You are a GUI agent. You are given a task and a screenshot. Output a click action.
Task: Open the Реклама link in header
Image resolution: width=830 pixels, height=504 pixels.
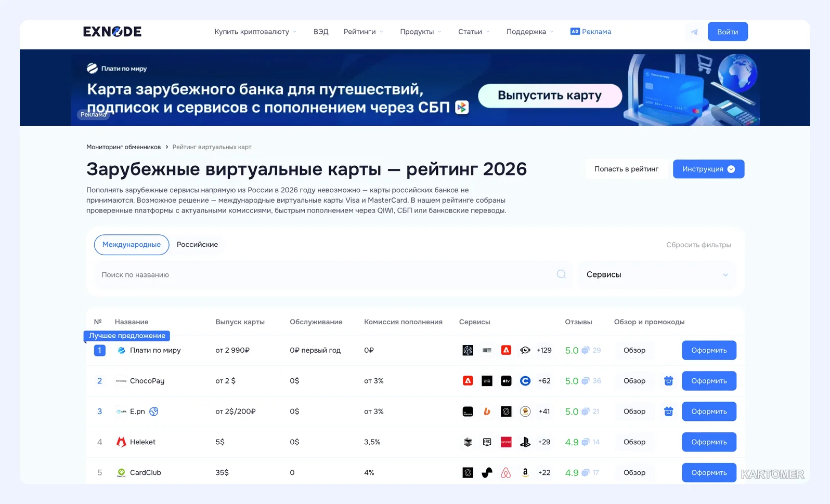591,32
